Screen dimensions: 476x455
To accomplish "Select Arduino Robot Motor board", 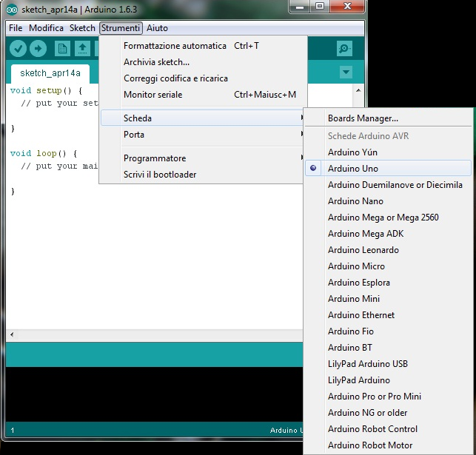I will point(388,445).
